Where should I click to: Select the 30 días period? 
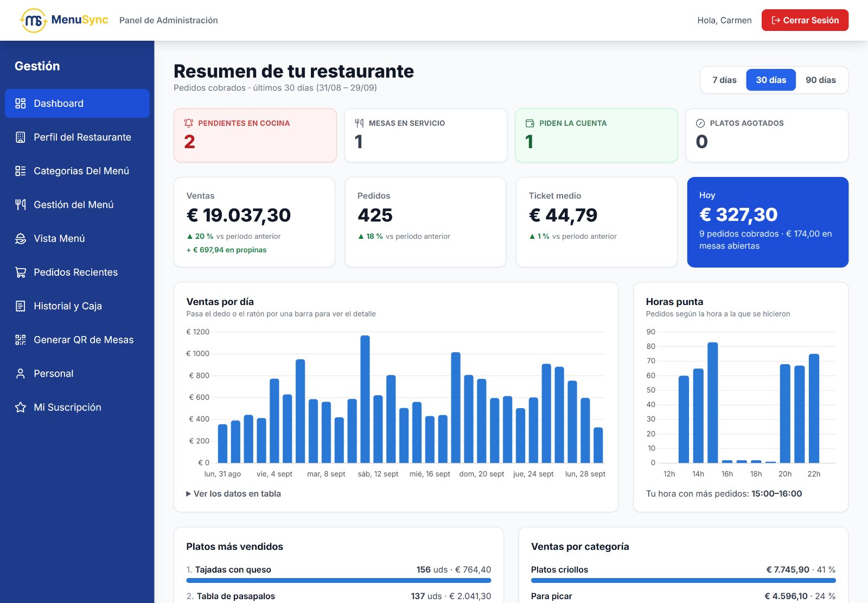[x=771, y=80]
